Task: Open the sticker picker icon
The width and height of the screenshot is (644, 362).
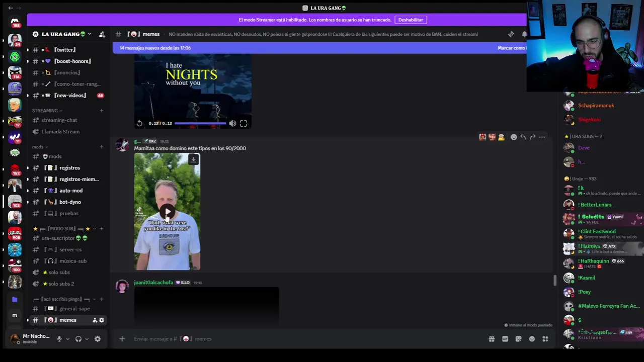Action: click(519, 339)
